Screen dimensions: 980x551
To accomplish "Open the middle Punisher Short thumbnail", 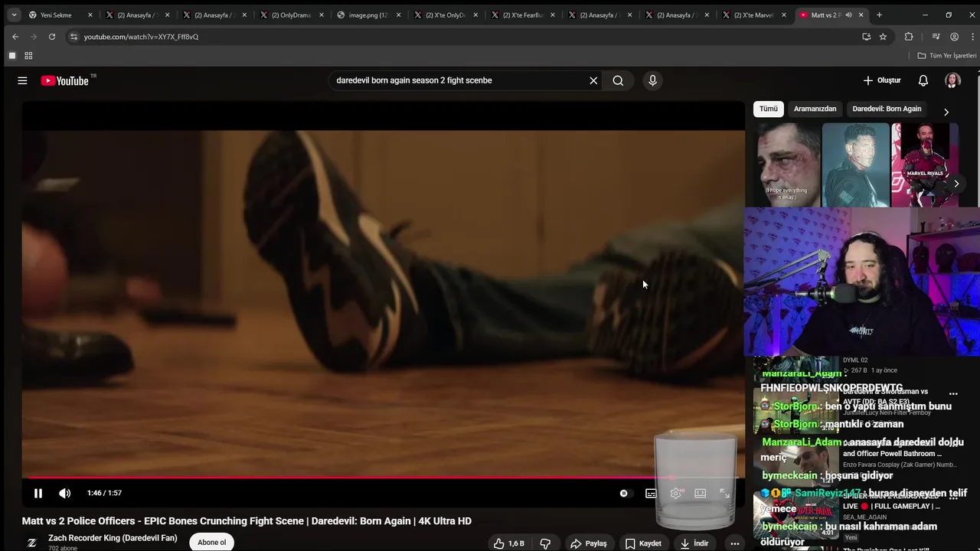I will pos(855,165).
